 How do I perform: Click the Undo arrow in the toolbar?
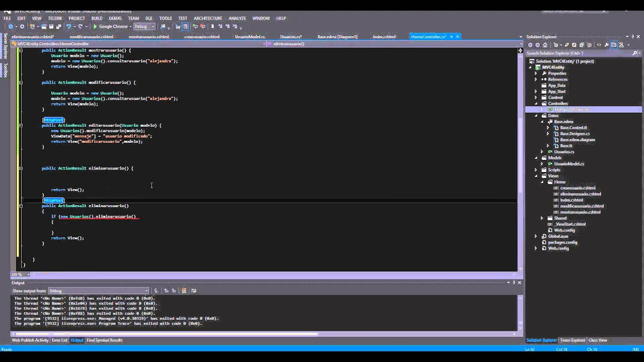[x=68, y=27]
